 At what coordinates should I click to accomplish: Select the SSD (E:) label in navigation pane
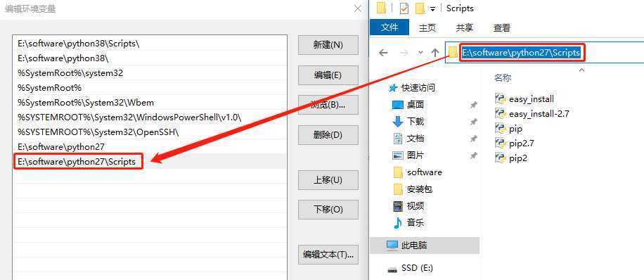pos(417,268)
